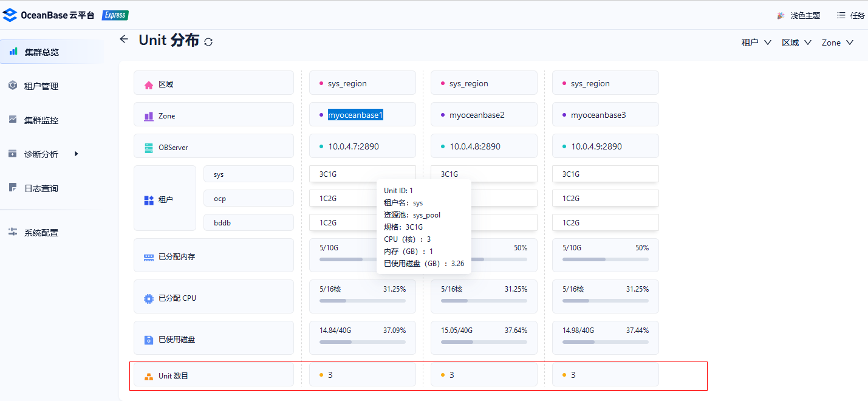Click the blue tenant grid icon
Screen dimensions: 868x401
click(149, 200)
